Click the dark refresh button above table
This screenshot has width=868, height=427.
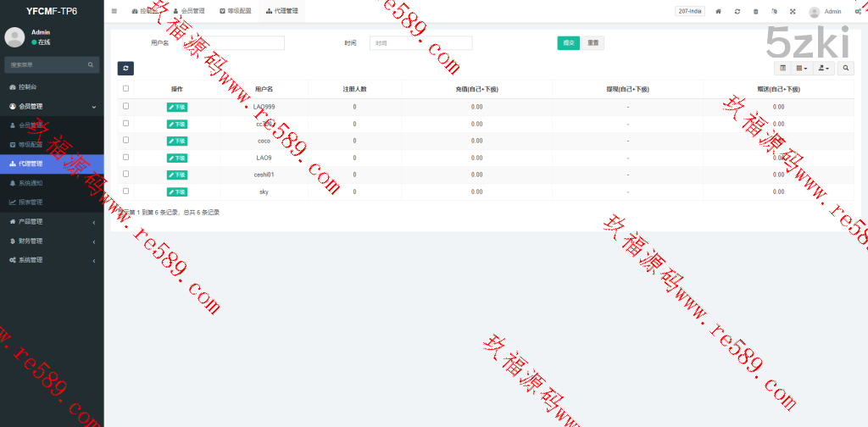pyautogui.click(x=125, y=69)
